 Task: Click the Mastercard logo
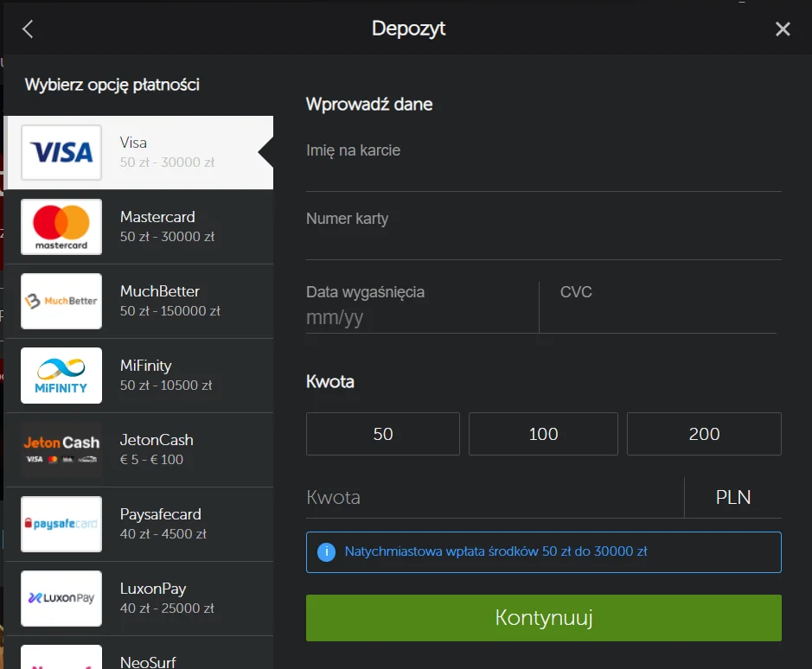(61, 226)
